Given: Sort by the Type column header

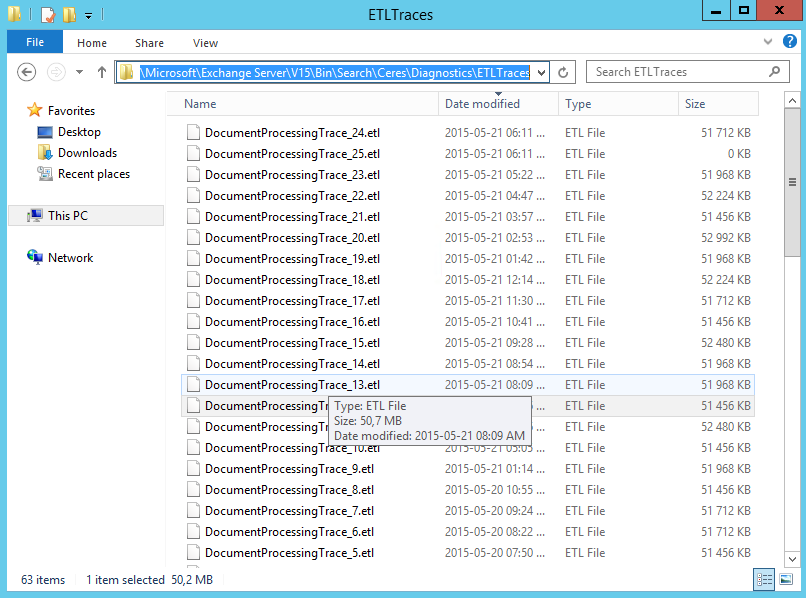Looking at the screenshot, I should pos(618,104).
